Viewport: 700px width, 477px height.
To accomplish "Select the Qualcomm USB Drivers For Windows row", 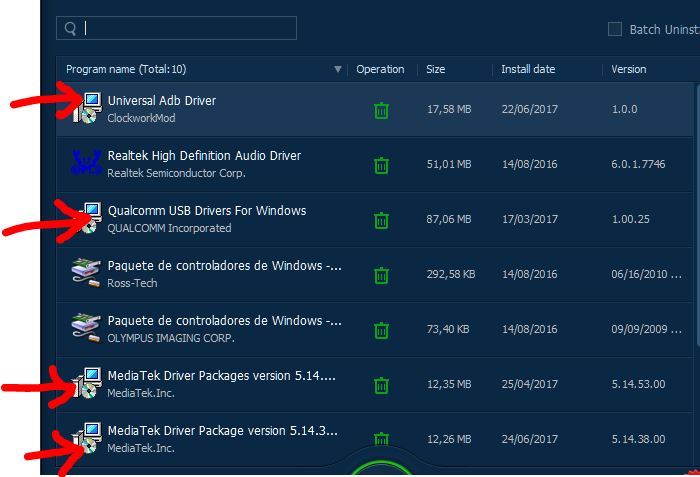I will (375, 219).
